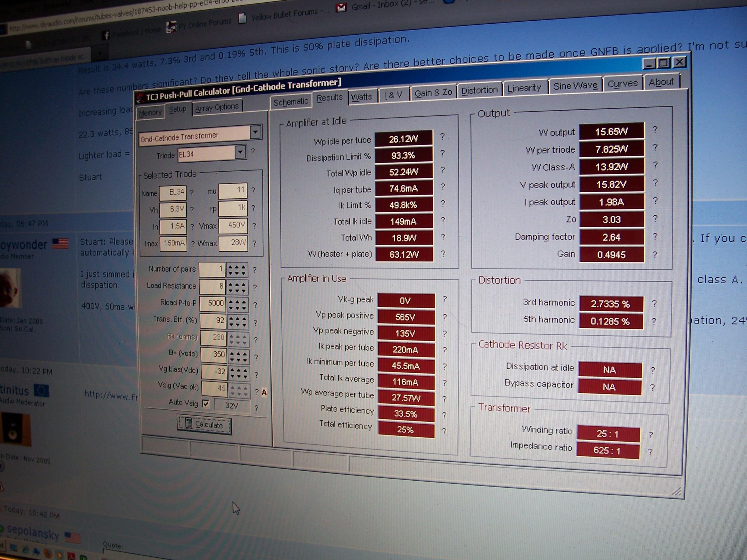Screen dimensions: 747x560
Task: Open the Watts tab
Action: pyautogui.click(x=361, y=97)
